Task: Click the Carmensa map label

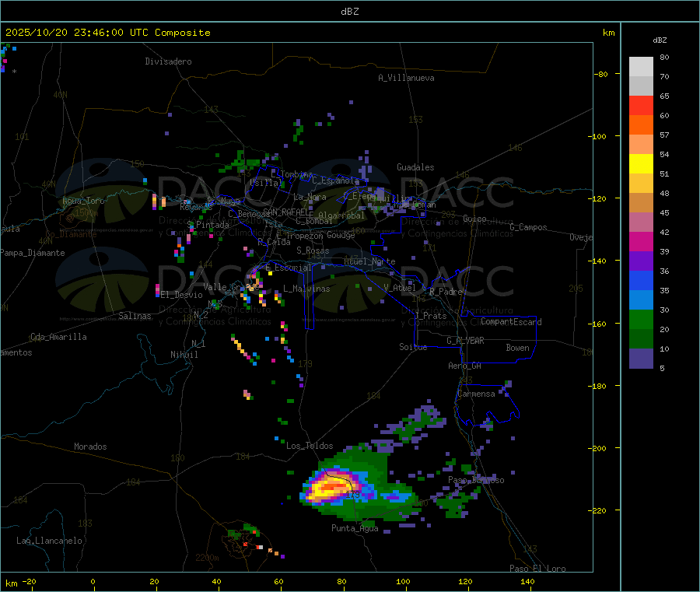Action: point(476,394)
